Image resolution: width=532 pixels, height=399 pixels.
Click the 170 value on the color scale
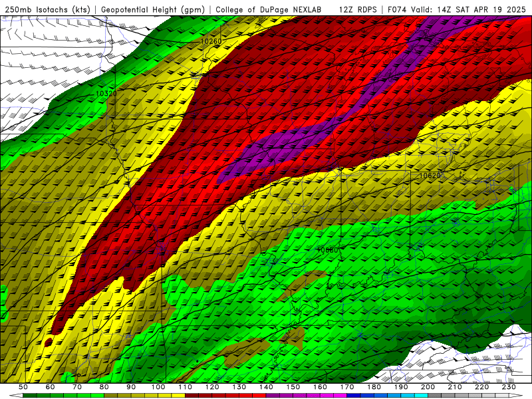click(347, 387)
